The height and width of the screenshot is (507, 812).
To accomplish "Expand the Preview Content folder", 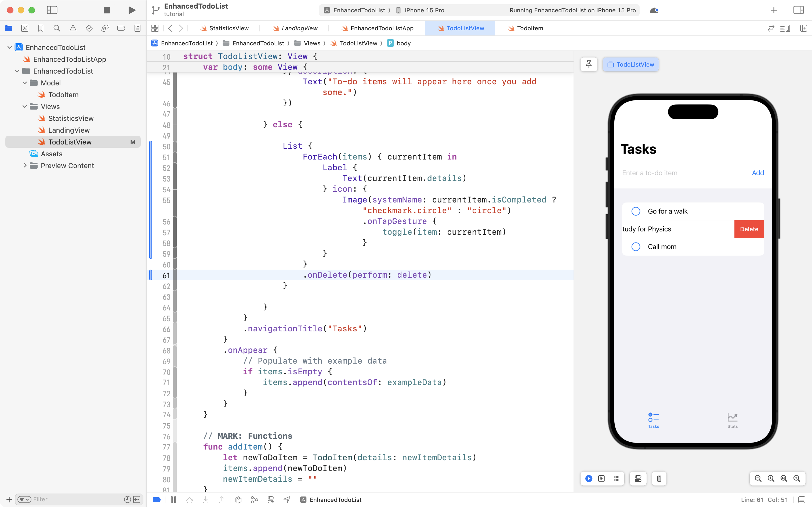I will click(25, 165).
